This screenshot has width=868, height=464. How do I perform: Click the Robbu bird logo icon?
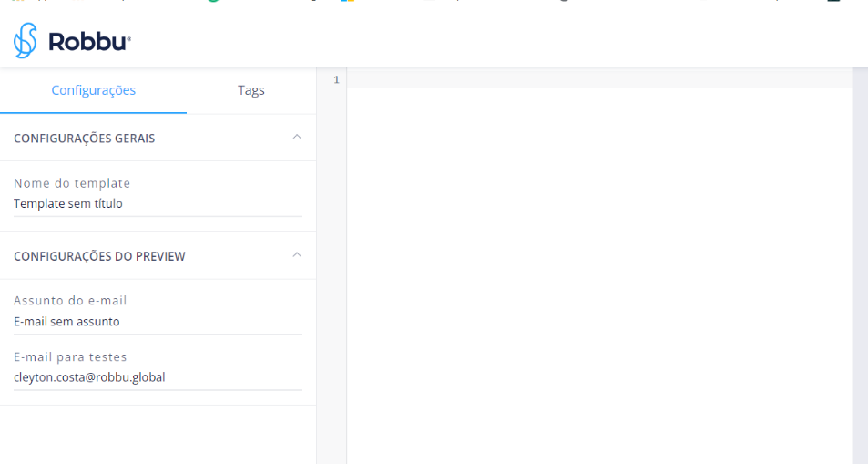[x=26, y=41]
